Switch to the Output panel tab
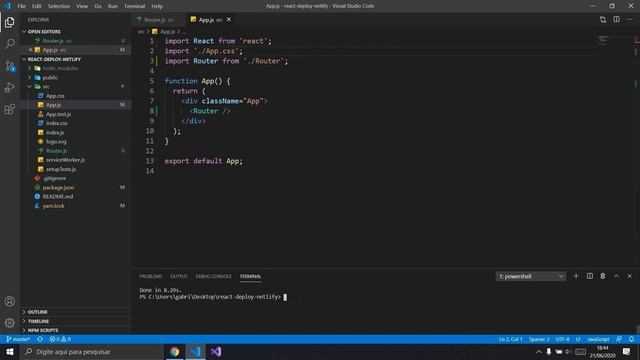This screenshot has width=640, height=360. 179,276
